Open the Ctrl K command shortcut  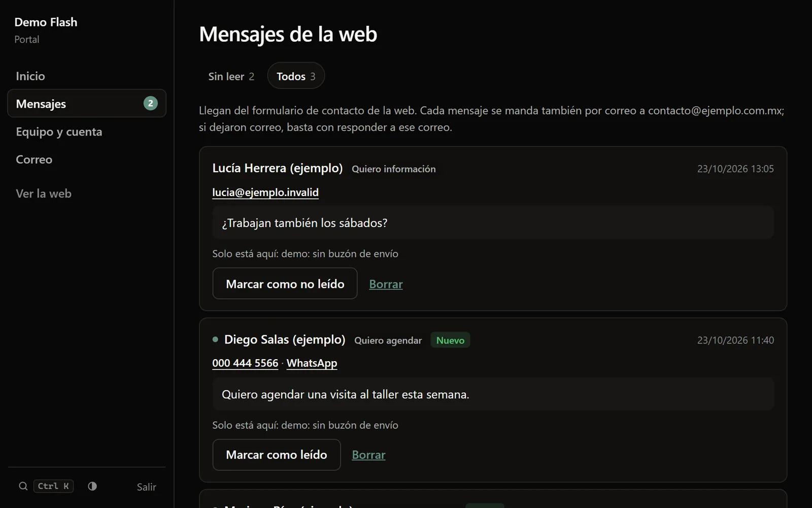click(x=53, y=486)
